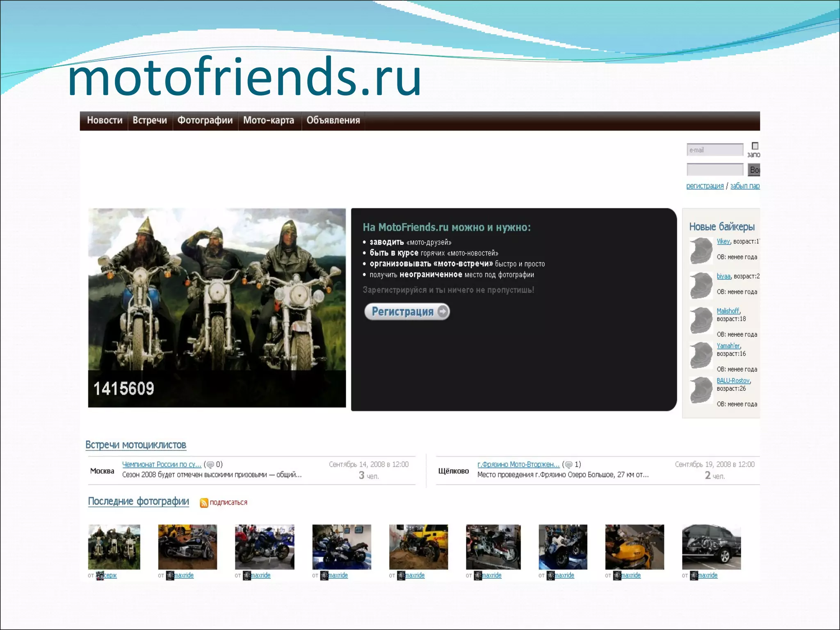The image size is (840, 630).
Task: Open the Встречи мотоциклистов heading link
Action: click(x=136, y=445)
